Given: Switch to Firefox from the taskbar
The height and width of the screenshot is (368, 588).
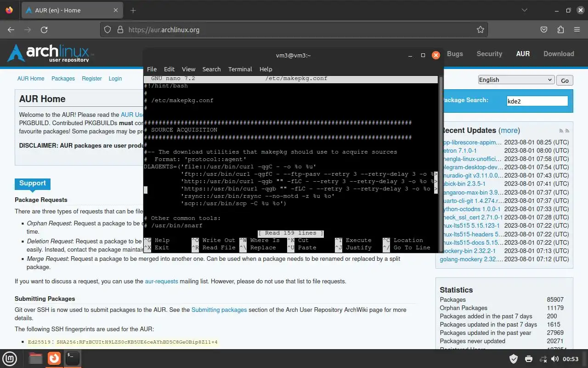Looking at the screenshot, I should 54,358.
